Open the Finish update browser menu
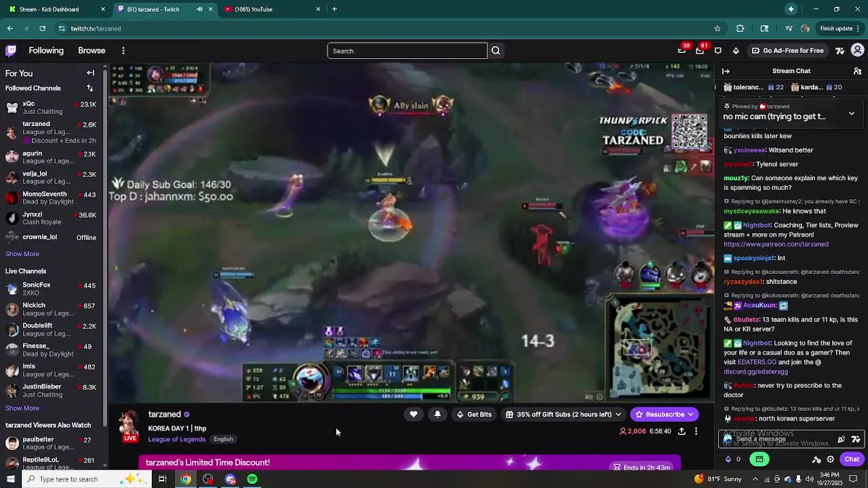This screenshot has height=488, width=868. [x=840, y=28]
